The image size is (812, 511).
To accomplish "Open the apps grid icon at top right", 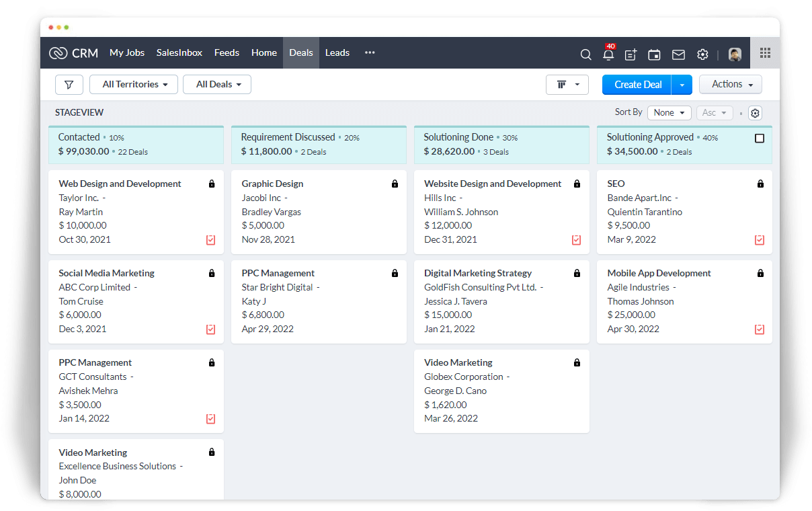I will click(x=765, y=52).
